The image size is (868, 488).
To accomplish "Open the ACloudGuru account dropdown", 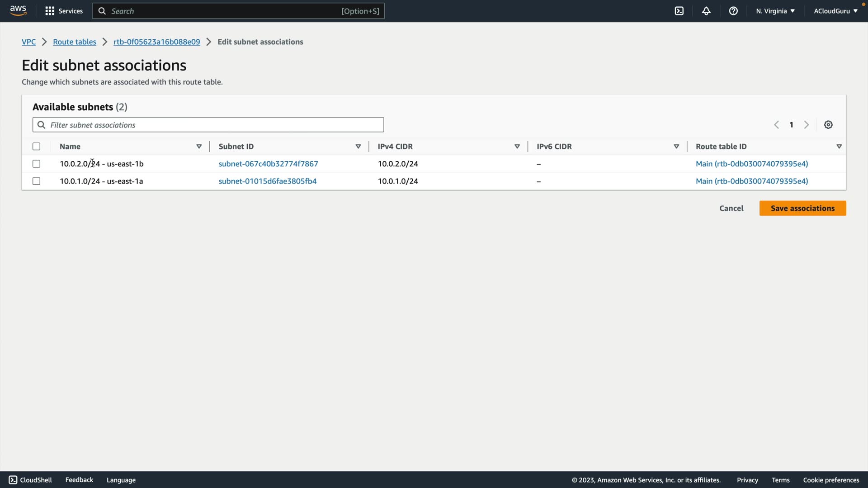I will (835, 11).
